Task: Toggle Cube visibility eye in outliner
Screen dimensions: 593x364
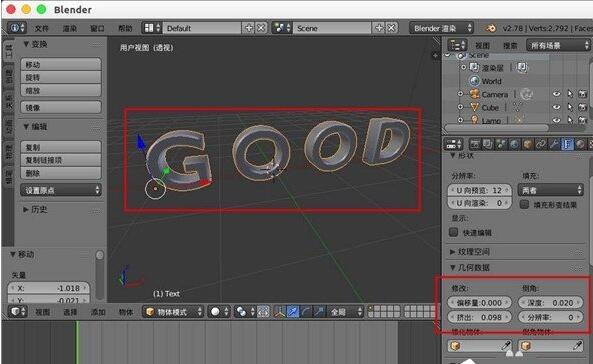Action: pyautogui.click(x=556, y=107)
